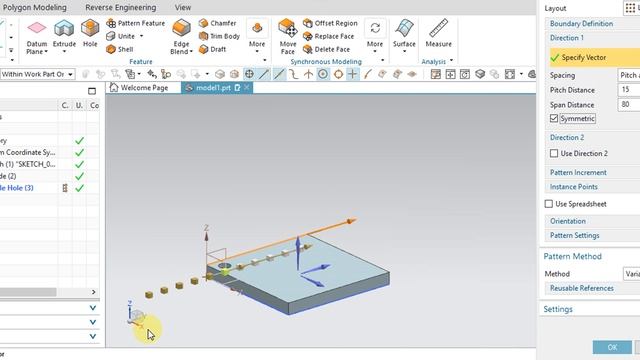Click the Span Distance value field
Screen dimensions: 640x360
coord(629,104)
